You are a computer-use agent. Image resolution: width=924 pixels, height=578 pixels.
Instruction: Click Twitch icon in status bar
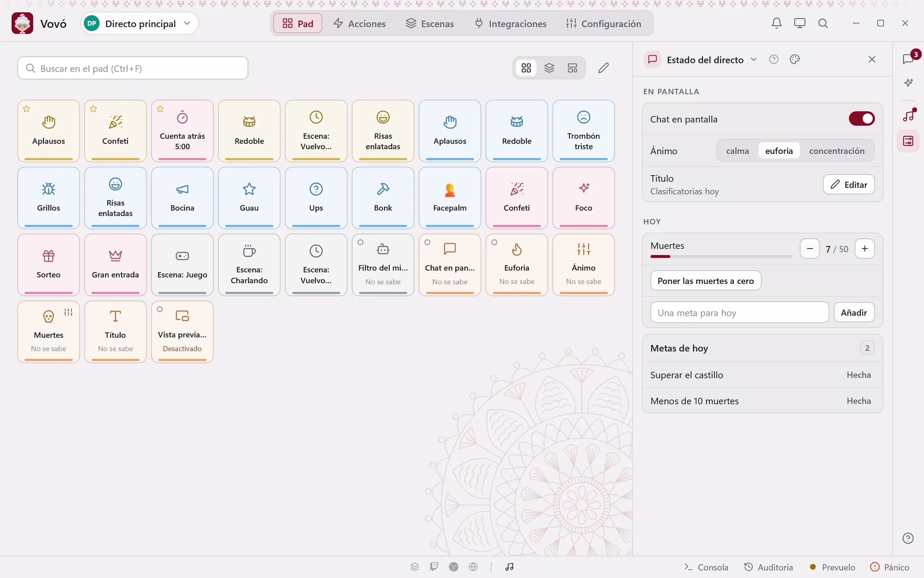pyautogui.click(x=434, y=566)
